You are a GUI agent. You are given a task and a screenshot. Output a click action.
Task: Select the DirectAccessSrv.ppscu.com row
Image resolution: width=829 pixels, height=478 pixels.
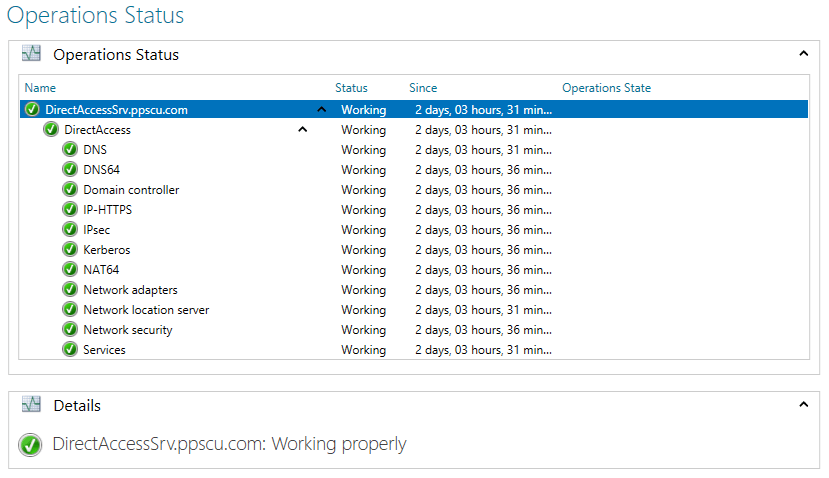pyautogui.click(x=414, y=109)
